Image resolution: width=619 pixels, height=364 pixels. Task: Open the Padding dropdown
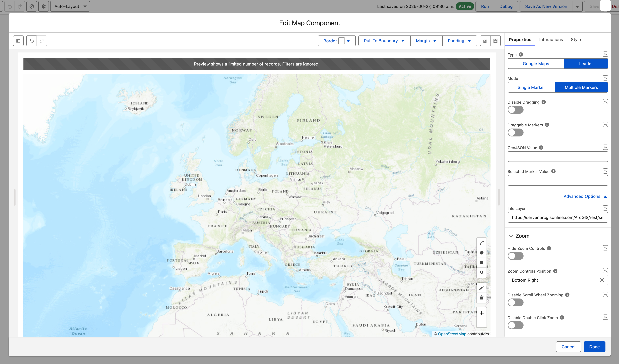pos(459,41)
